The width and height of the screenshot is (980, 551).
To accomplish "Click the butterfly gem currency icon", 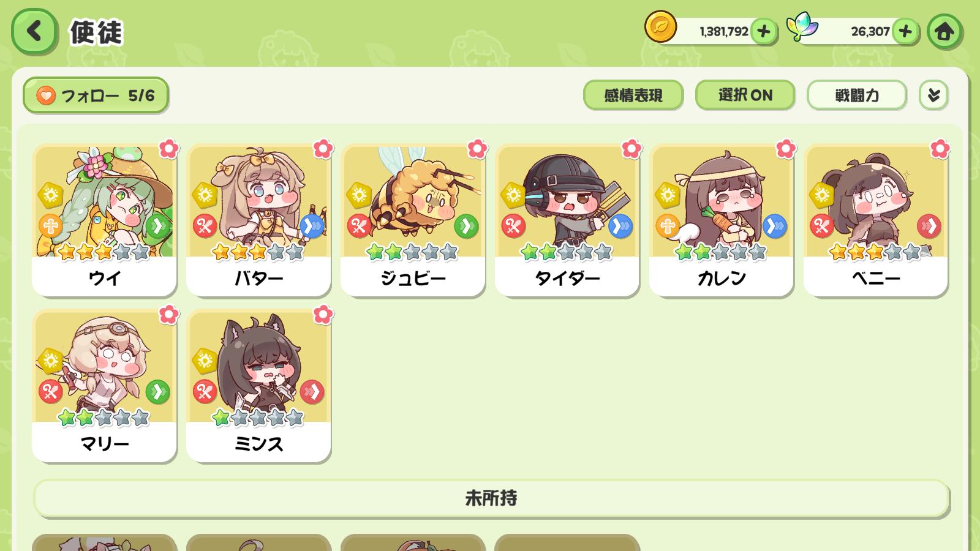I will pyautogui.click(x=802, y=28).
